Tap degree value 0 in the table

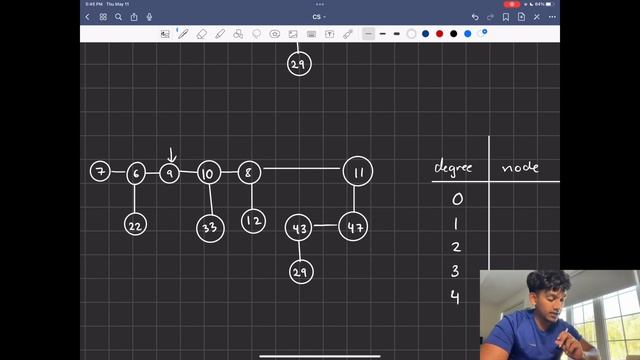[x=458, y=199]
